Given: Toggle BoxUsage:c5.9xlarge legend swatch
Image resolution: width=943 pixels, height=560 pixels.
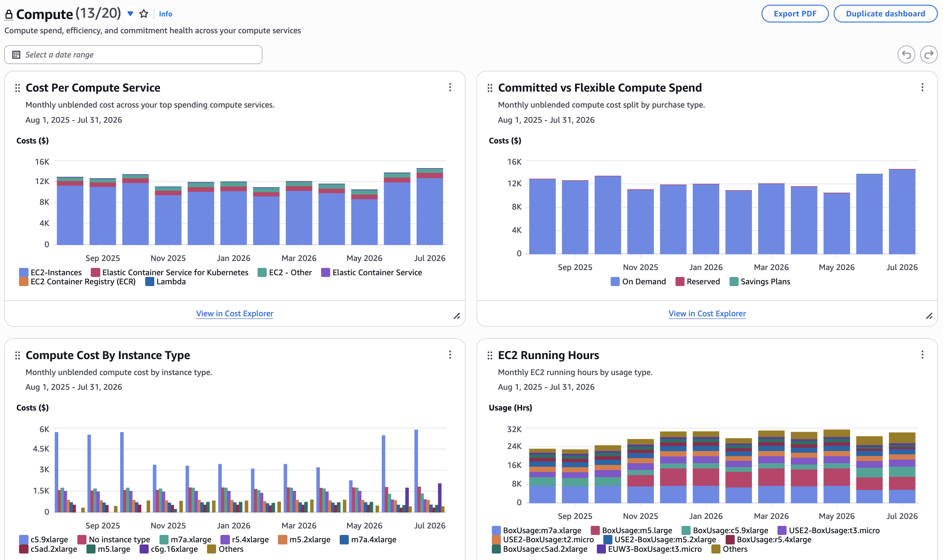Looking at the screenshot, I should click(686, 530).
